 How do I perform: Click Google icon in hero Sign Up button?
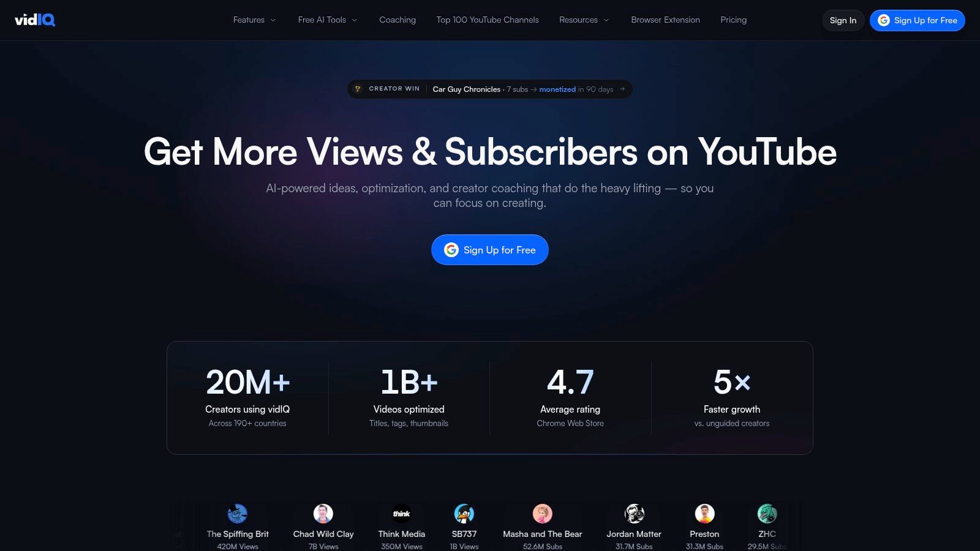point(451,250)
